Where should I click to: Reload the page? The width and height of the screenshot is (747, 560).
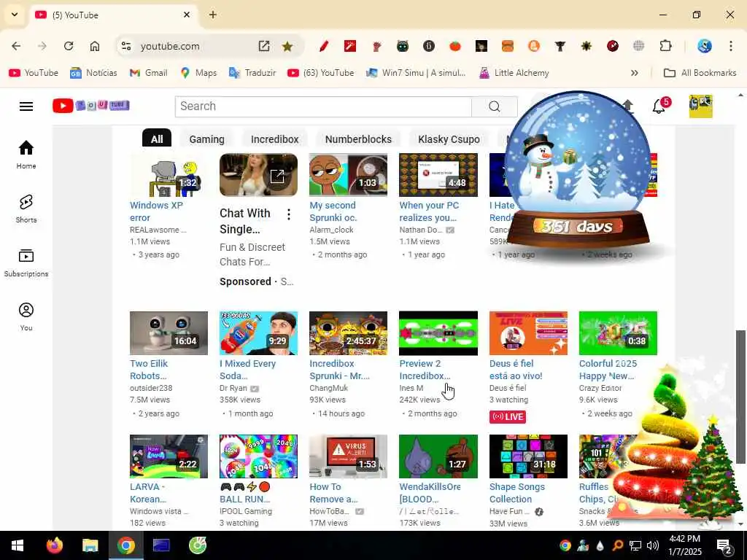tap(69, 46)
